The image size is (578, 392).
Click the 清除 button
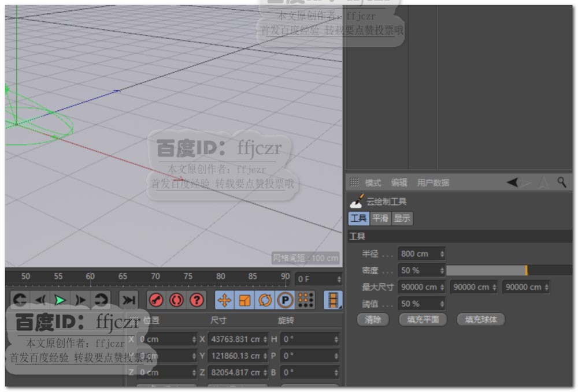pyautogui.click(x=373, y=319)
